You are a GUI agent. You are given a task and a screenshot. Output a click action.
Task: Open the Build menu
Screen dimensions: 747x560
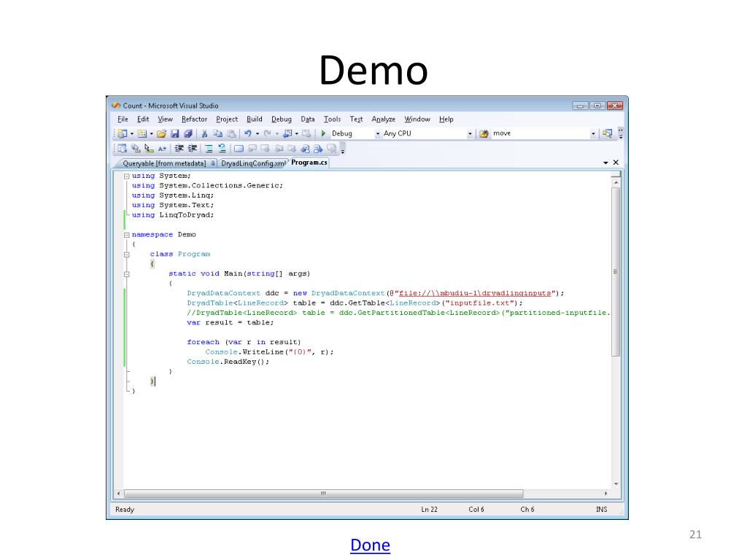(255, 119)
